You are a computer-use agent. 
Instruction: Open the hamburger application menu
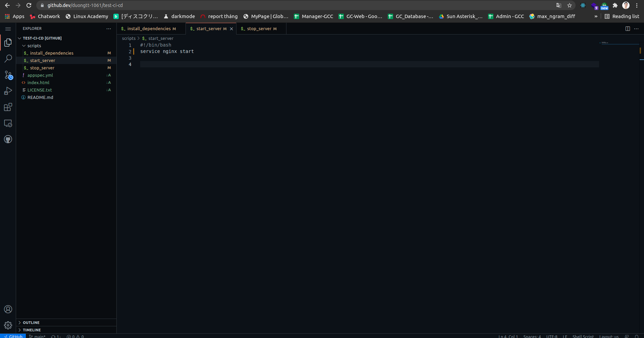click(8, 29)
